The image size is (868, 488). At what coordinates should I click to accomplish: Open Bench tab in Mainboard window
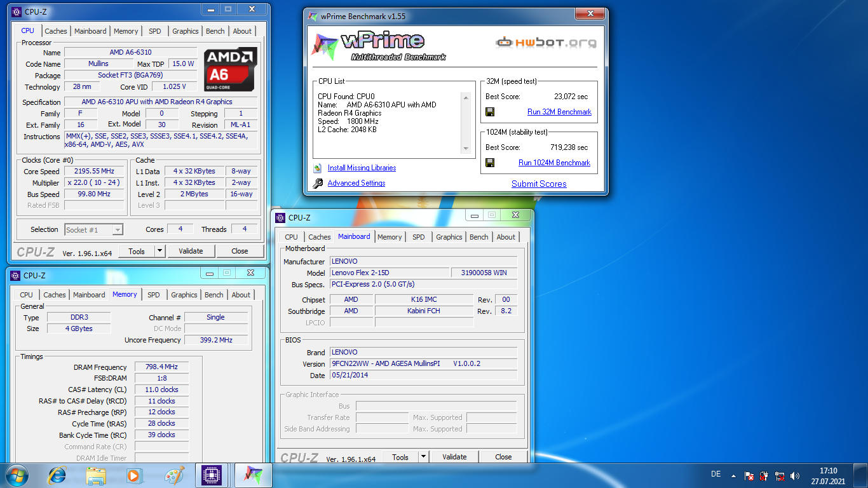click(479, 237)
